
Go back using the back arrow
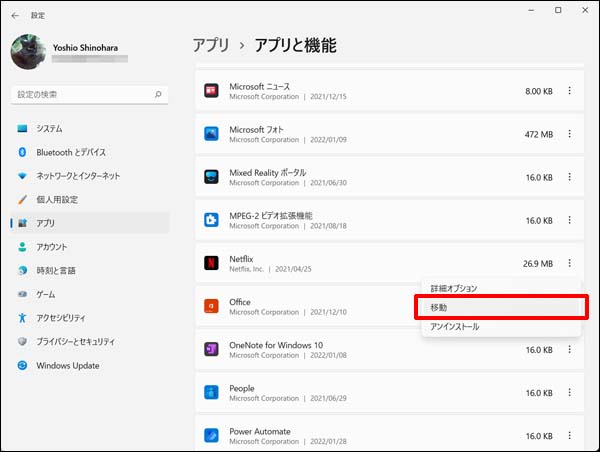[15, 15]
